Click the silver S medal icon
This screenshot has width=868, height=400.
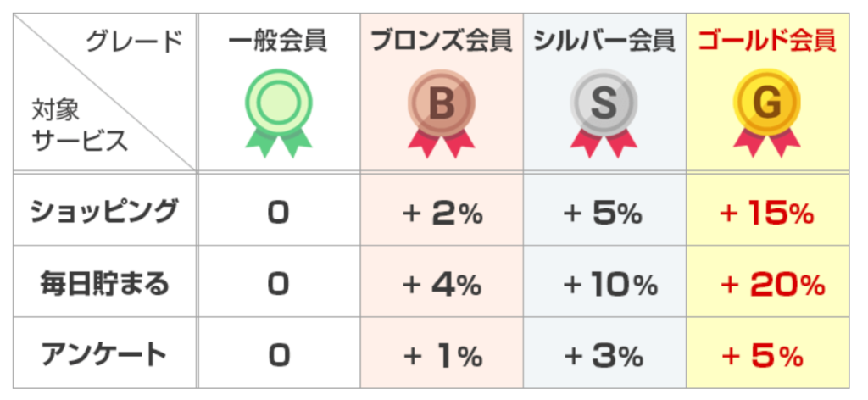[x=604, y=114]
